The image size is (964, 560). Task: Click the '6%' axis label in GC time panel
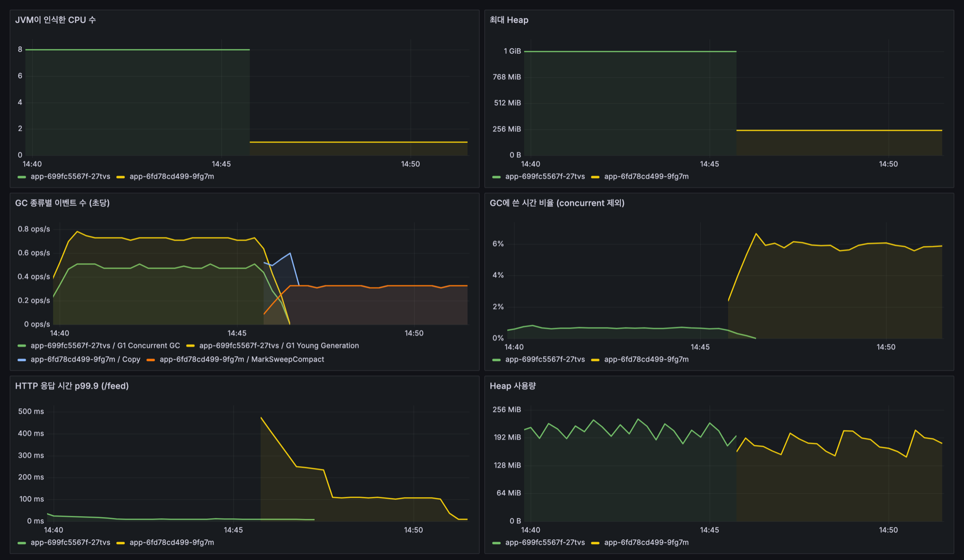(x=498, y=244)
